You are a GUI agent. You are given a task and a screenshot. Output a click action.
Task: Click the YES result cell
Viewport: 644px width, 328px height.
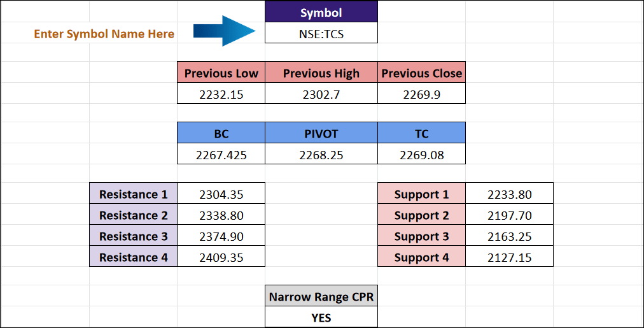[x=321, y=317]
